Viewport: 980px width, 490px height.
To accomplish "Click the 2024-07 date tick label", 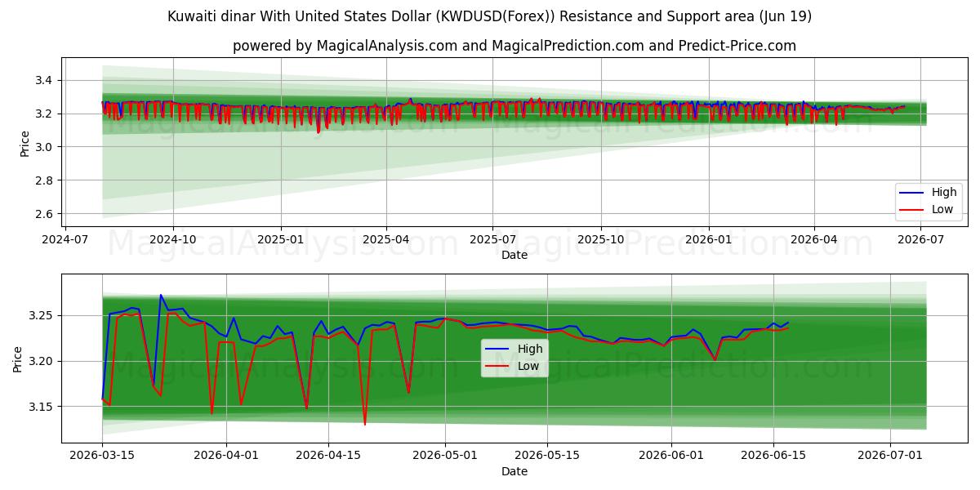I will coord(65,239).
